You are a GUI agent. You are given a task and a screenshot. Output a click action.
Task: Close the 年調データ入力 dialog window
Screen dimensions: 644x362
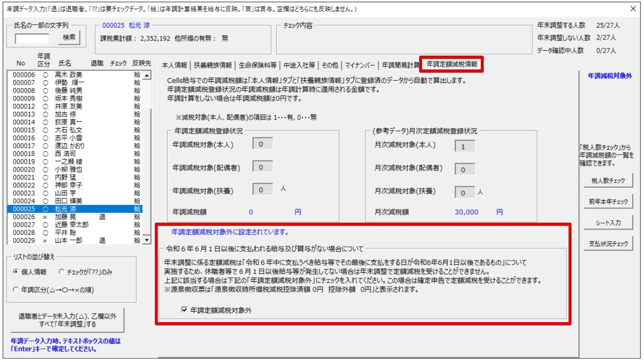(633, 9)
